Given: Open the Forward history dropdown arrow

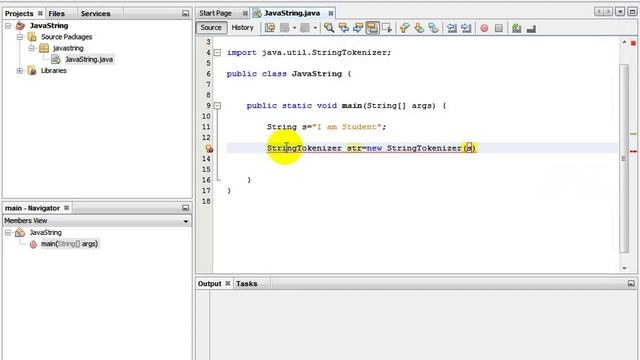Looking at the screenshot, I should [315, 28].
